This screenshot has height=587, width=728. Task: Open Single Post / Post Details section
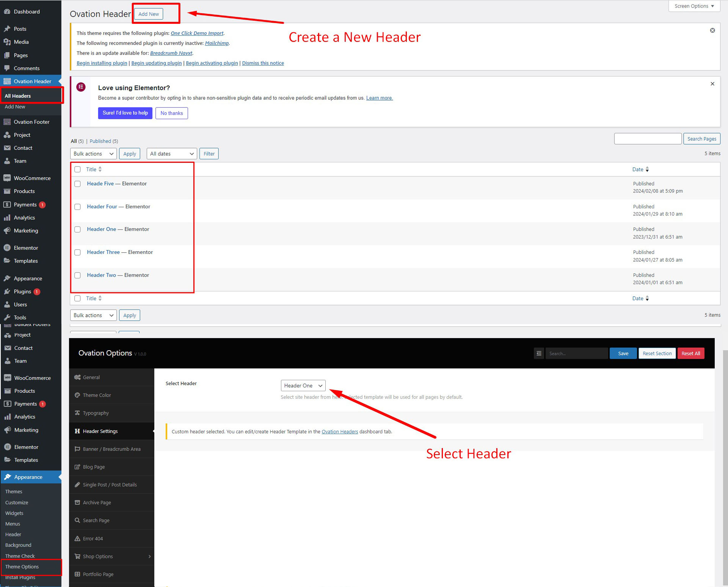[x=111, y=485]
